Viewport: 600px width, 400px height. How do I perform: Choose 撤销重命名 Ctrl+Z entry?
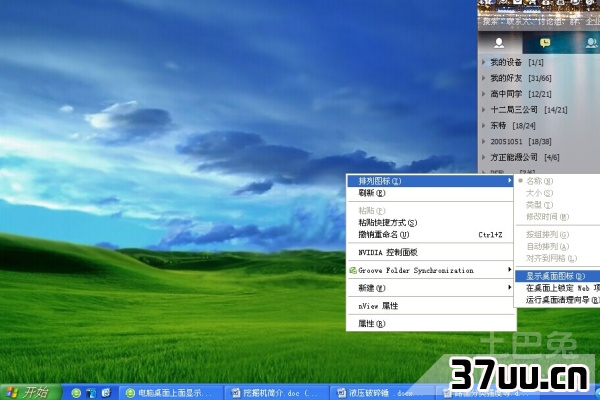click(430, 235)
